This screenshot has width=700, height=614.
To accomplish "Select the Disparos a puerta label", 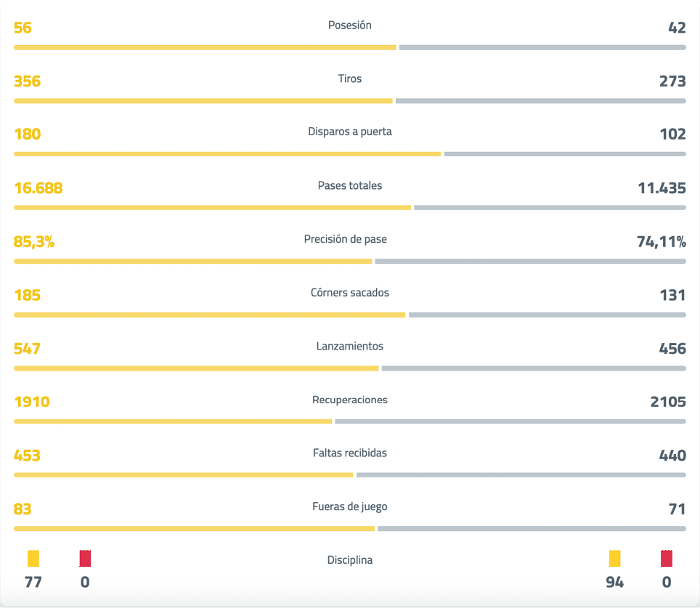I will [x=350, y=132].
